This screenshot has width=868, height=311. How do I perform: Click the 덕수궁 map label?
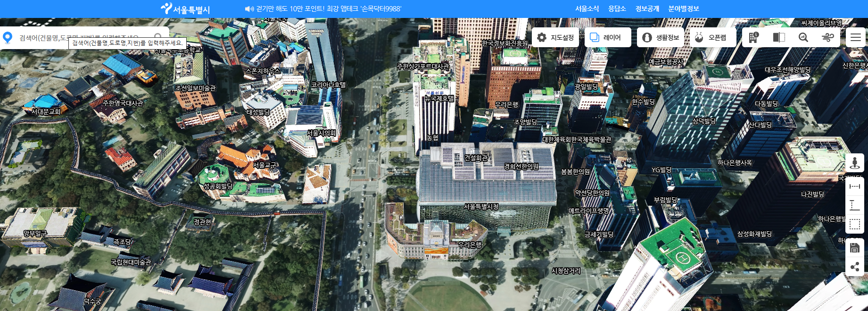coord(92,301)
